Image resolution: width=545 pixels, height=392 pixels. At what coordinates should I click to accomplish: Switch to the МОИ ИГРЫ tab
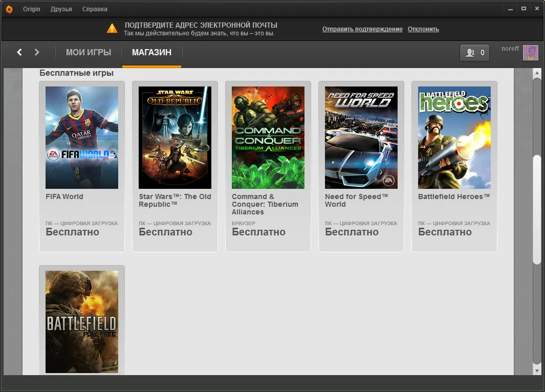coord(89,52)
